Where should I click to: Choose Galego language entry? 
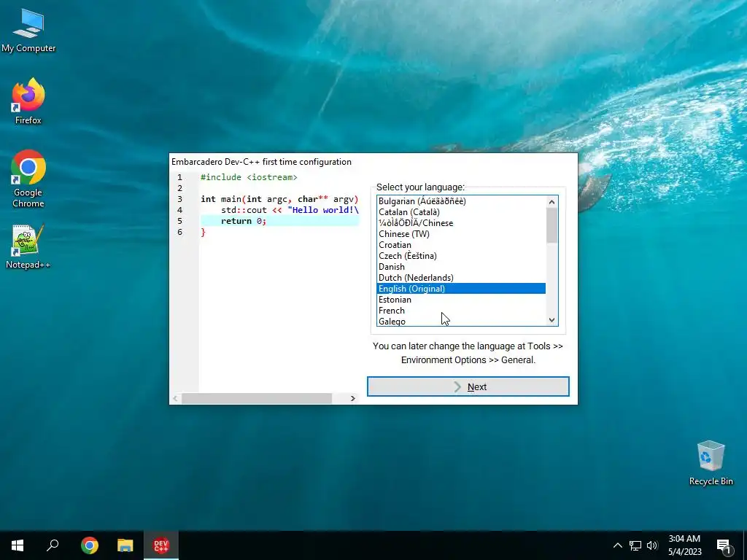pos(461,321)
